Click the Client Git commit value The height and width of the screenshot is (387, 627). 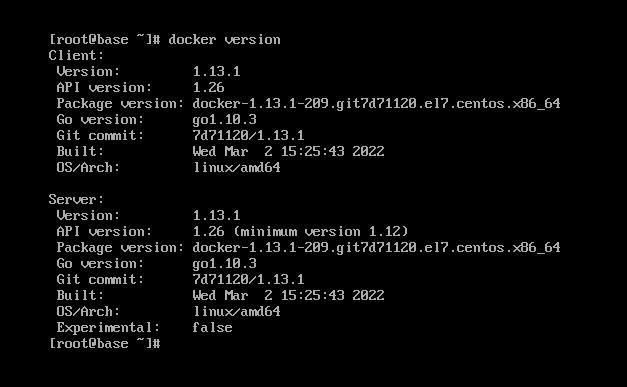click(x=248, y=136)
